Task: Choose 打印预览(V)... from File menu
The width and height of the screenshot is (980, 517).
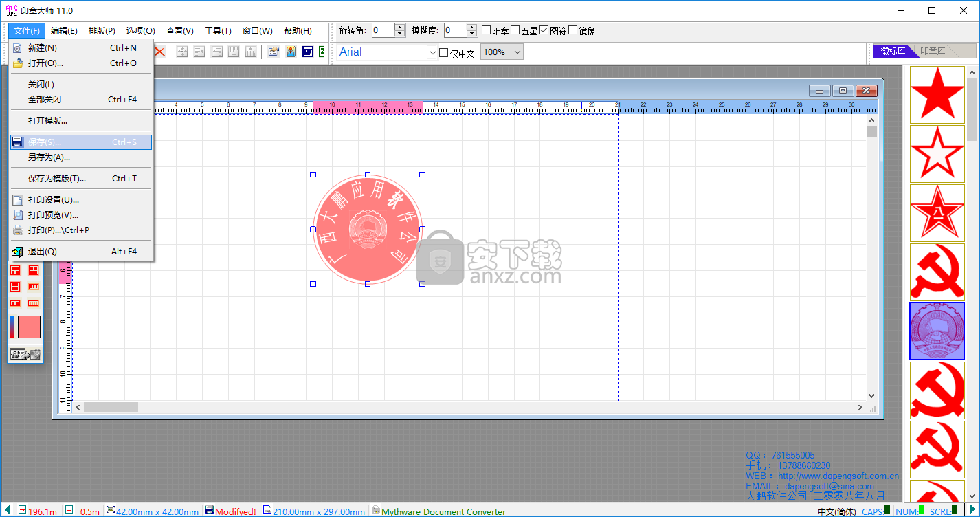Action: click(81, 214)
